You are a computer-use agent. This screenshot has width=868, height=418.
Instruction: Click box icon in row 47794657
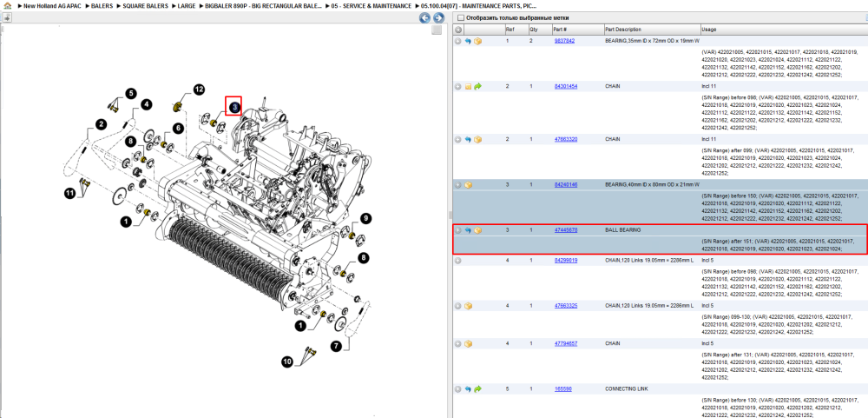pos(468,343)
